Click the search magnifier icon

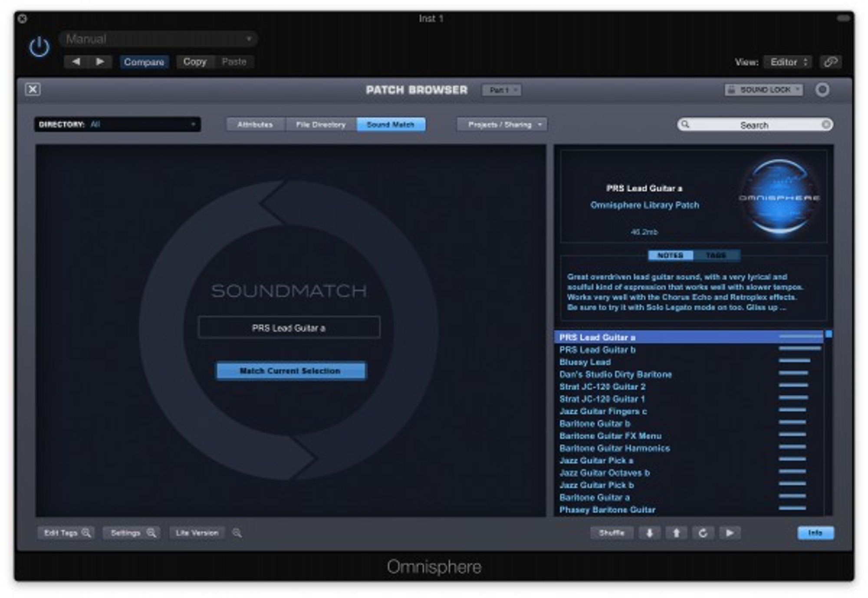(685, 125)
